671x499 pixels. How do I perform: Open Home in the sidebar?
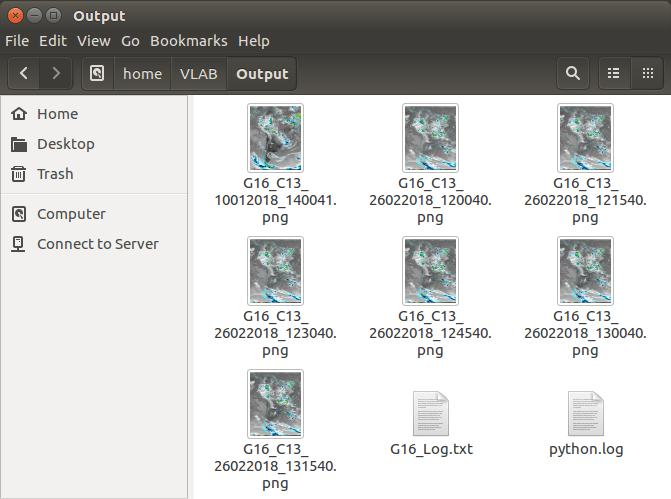tap(57, 114)
